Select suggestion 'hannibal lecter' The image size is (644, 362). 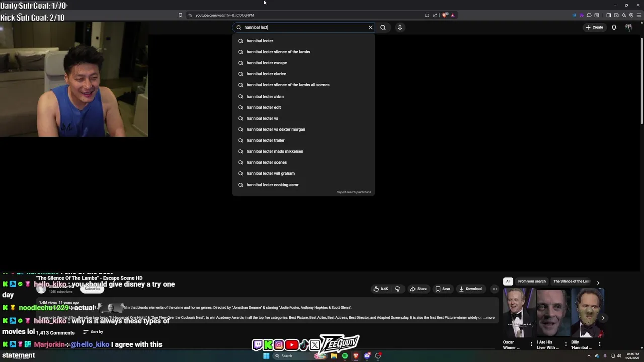(303, 41)
